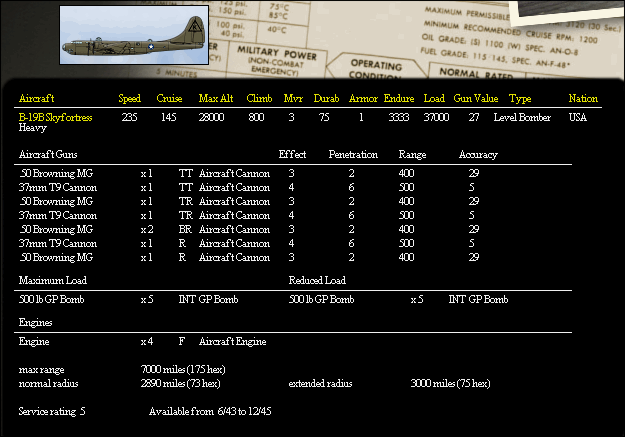The image size is (625, 437).
Task: Click the Maximum Load heading
Action: tap(53, 280)
